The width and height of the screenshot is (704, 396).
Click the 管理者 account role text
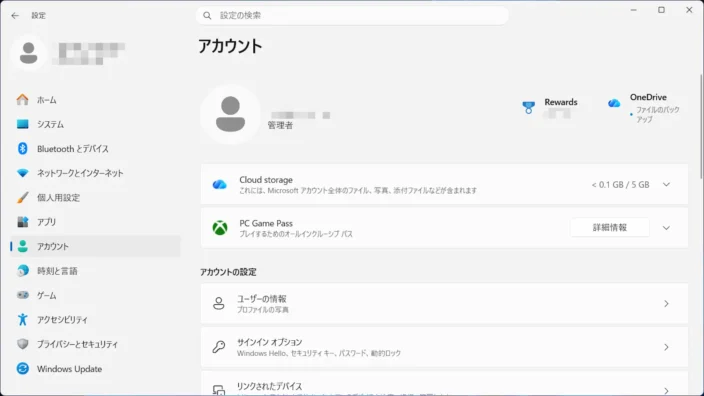coord(280,125)
